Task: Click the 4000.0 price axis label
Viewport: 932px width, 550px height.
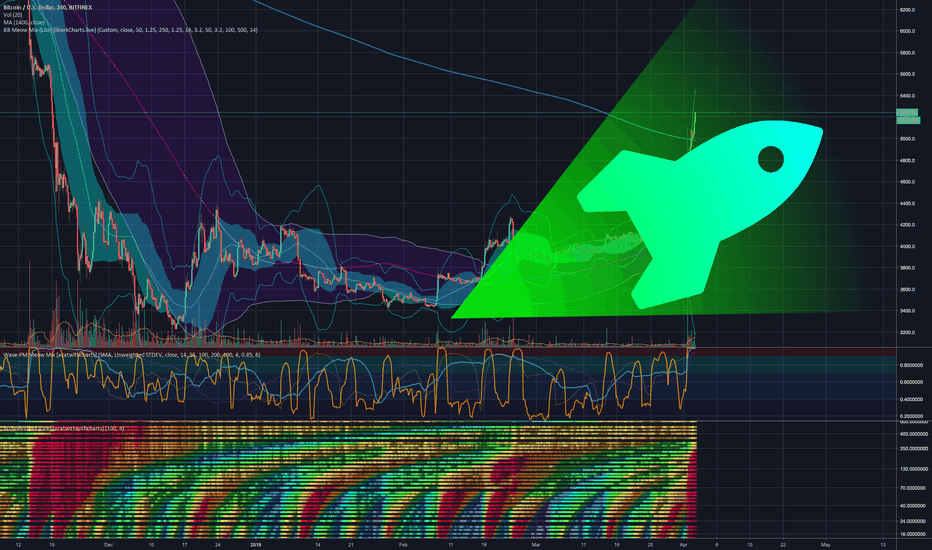Action: 907,247
